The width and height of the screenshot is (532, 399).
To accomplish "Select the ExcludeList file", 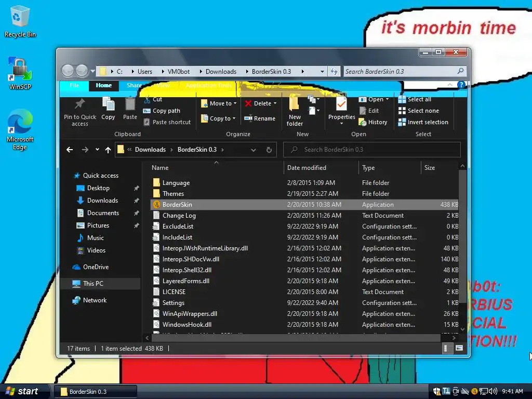I will tap(304, 227).
